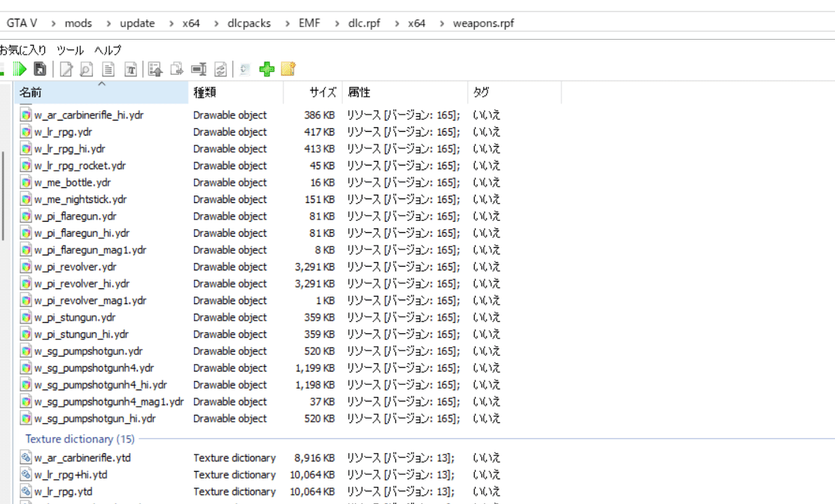Go to dlc.rpf in the breadcrumb

click(x=364, y=23)
